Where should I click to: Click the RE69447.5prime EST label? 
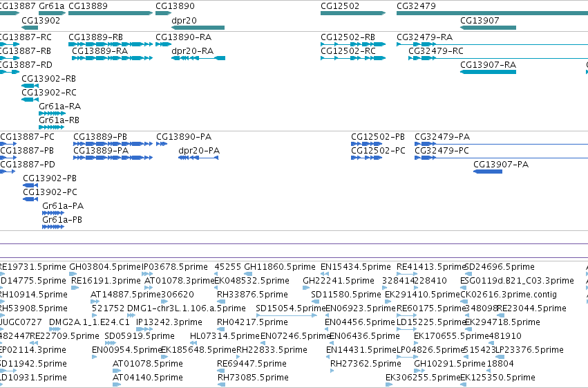tap(252, 364)
